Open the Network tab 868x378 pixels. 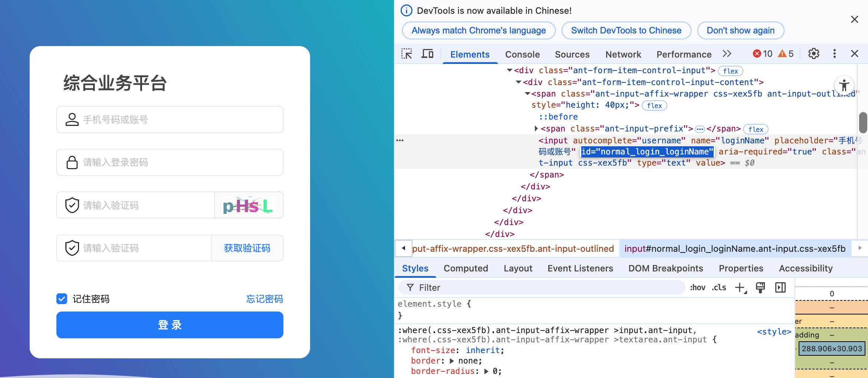tap(623, 54)
